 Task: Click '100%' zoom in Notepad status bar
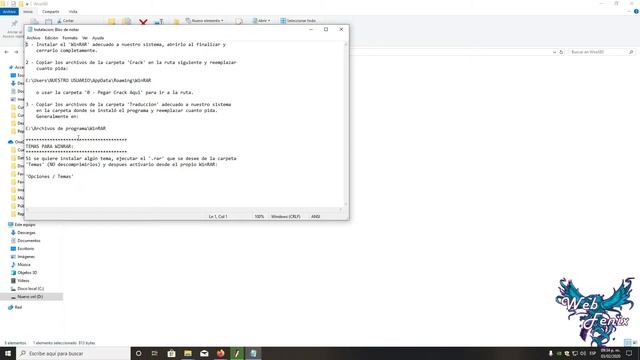click(x=259, y=217)
